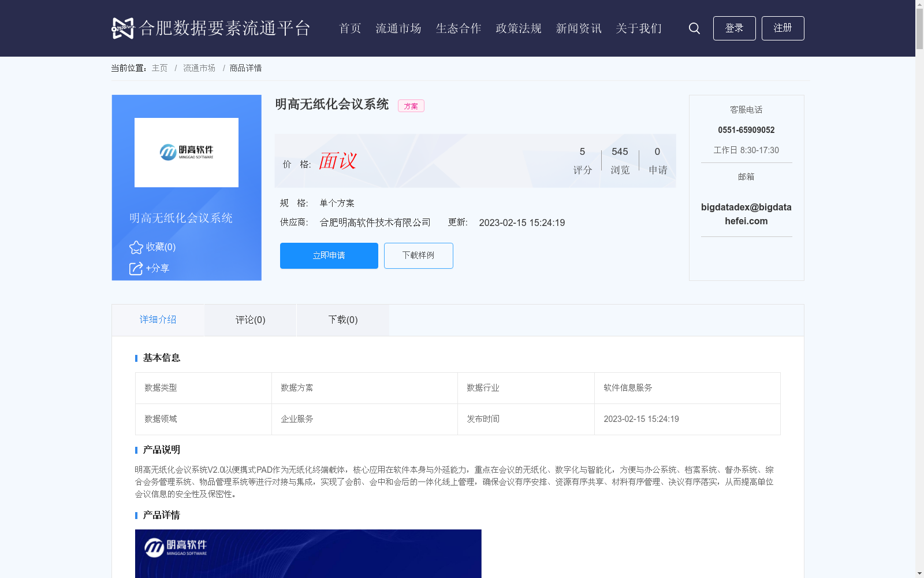The width and height of the screenshot is (924, 578).
Task: Click the 下载样例 button
Action: (x=418, y=255)
